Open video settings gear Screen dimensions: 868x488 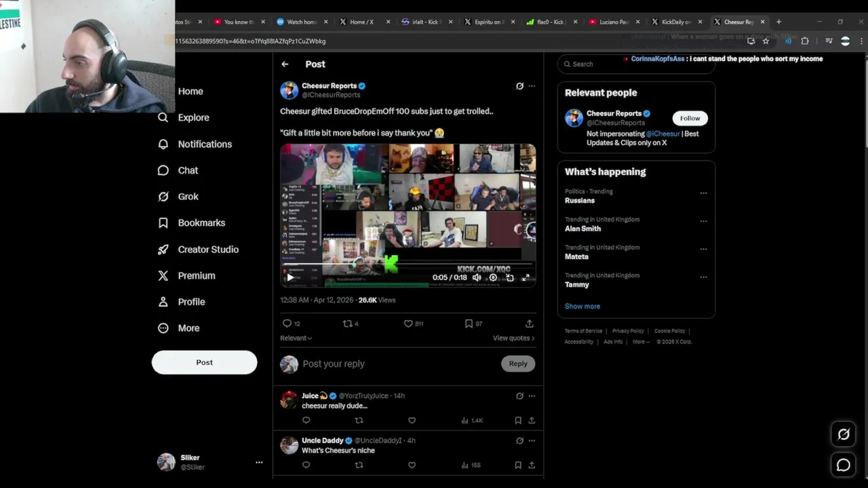pos(493,277)
